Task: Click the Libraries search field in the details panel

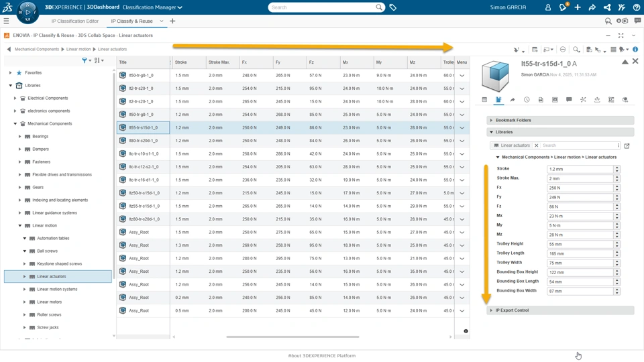Action: point(579,145)
